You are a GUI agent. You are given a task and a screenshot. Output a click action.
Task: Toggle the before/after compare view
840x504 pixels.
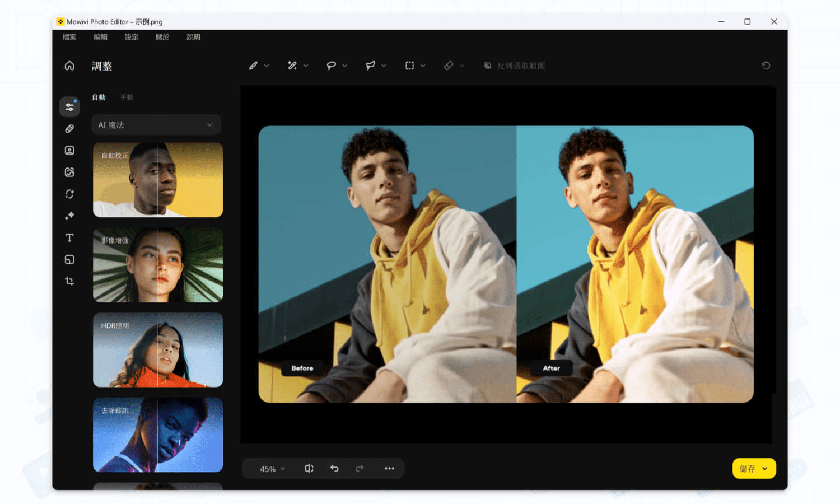[309, 468]
